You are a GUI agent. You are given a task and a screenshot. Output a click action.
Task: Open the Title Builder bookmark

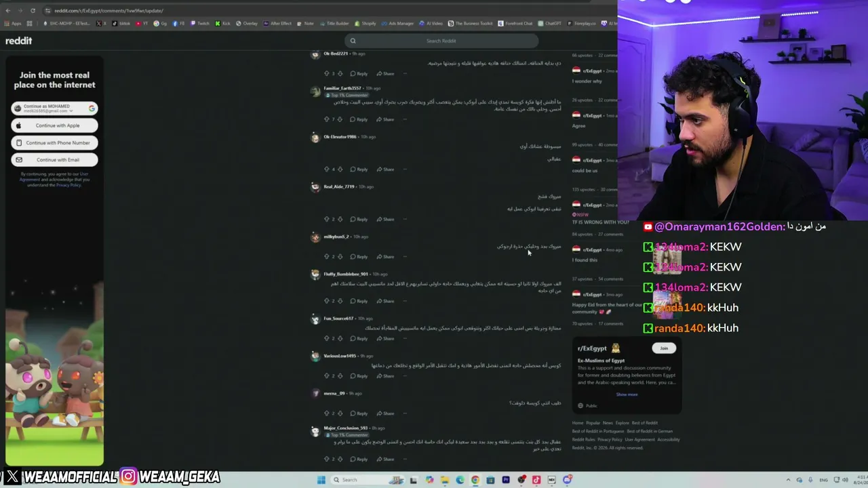(334, 24)
